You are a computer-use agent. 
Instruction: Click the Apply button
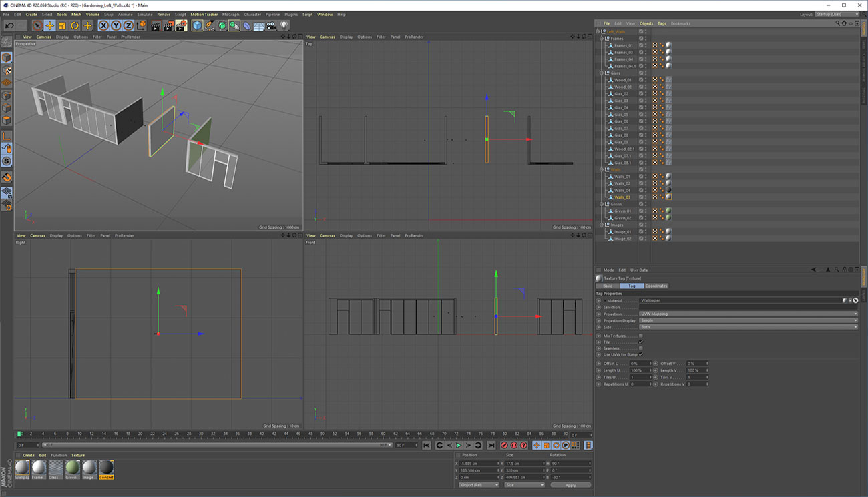571,485
